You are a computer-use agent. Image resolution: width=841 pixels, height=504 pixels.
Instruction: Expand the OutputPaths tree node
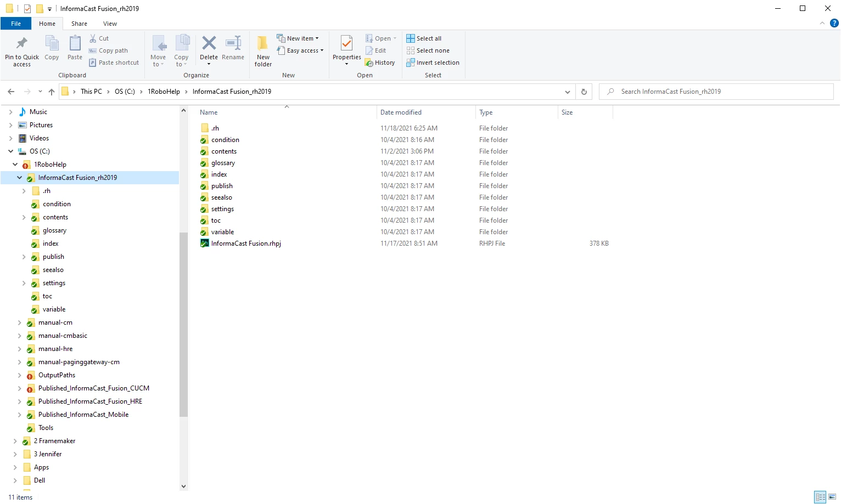pyautogui.click(x=19, y=375)
